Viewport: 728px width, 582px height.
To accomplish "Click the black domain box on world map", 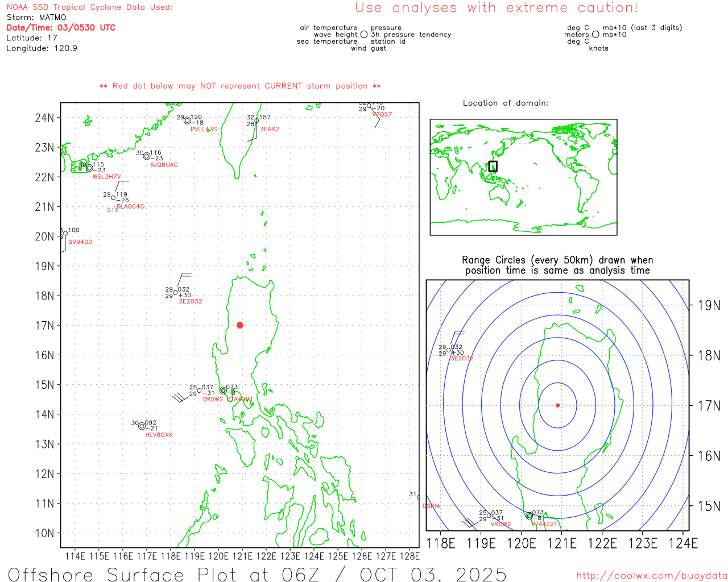I will point(493,166).
